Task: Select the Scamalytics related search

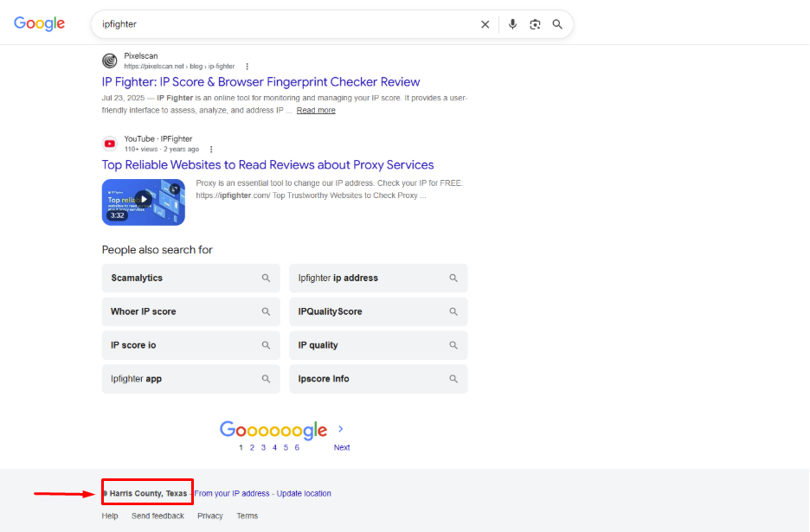Action: click(x=190, y=278)
